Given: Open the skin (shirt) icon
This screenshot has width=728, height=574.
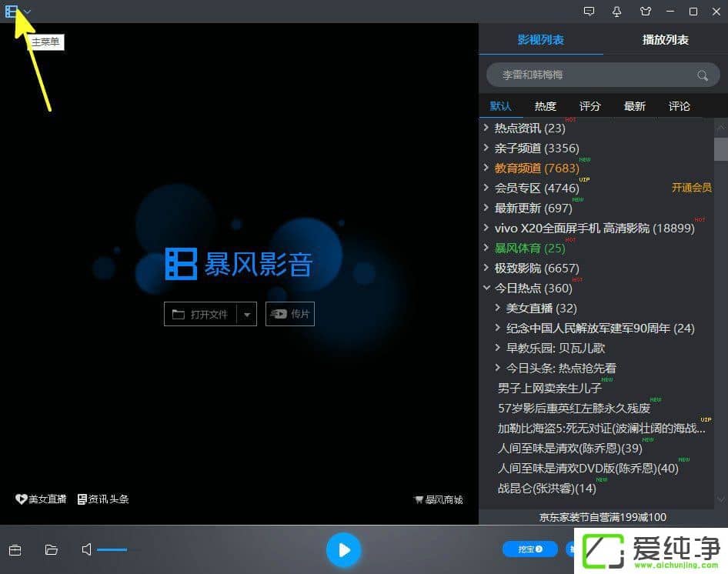Looking at the screenshot, I should click(x=645, y=12).
